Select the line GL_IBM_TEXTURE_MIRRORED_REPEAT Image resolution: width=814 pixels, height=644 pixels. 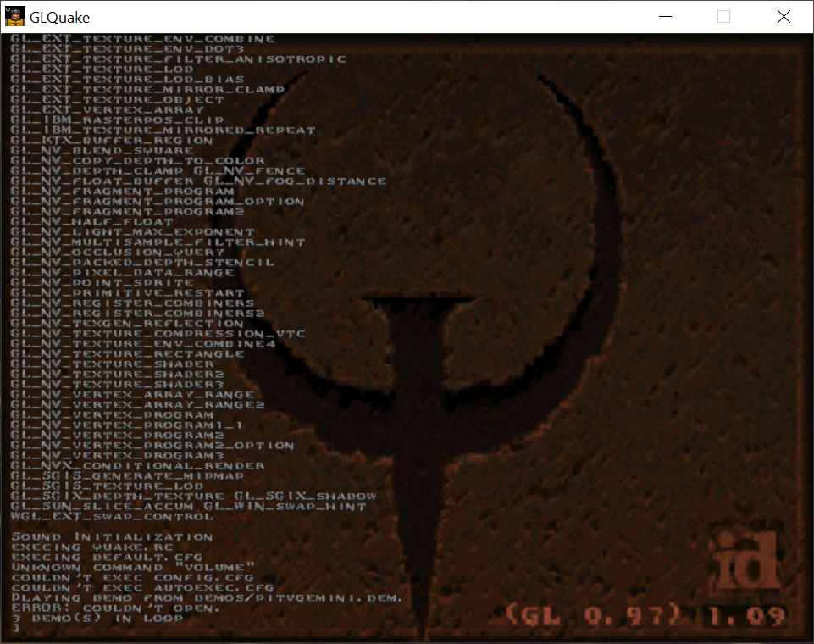click(x=163, y=130)
